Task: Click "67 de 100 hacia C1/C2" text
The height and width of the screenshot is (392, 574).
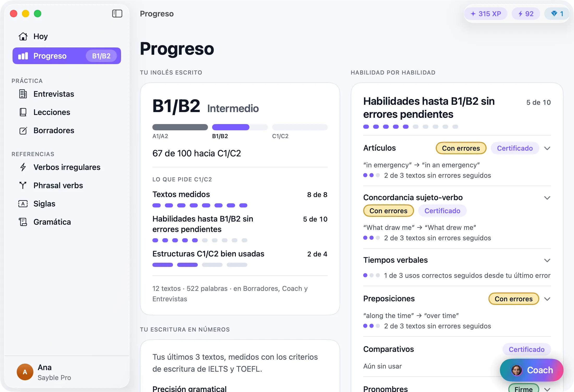Action: [196, 153]
